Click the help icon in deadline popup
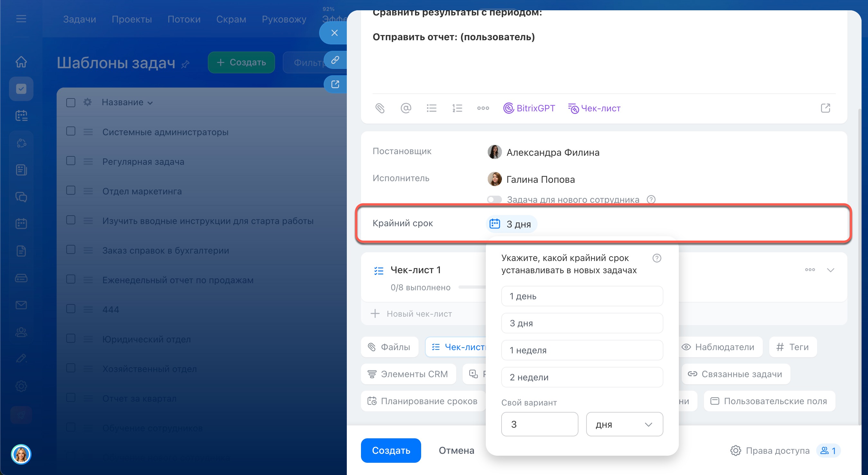This screenshot has width=868, height=475. pos(656,258)
